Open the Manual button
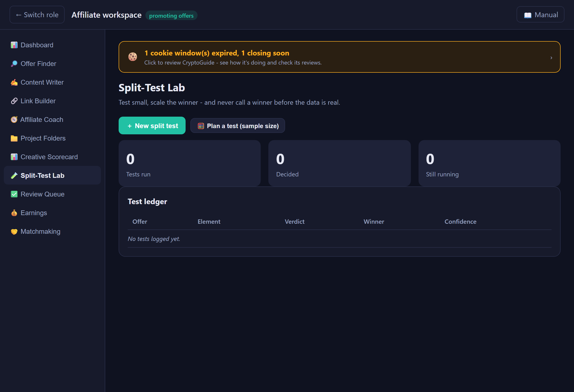This screenshot has height=392, width=574. point(540,15)
